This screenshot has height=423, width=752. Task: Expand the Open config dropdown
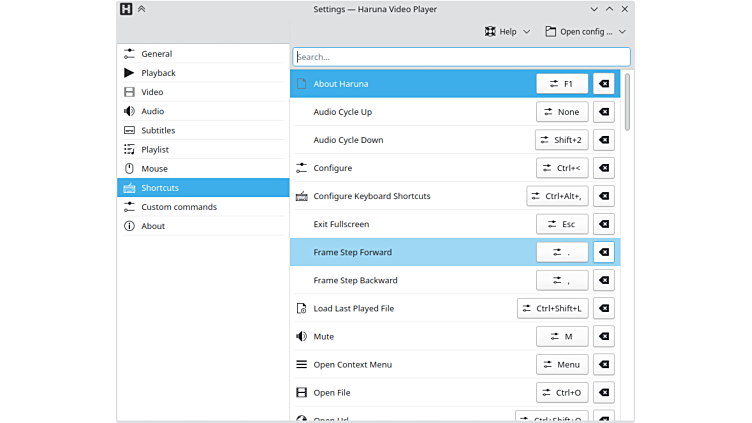[x=578, y=32]
